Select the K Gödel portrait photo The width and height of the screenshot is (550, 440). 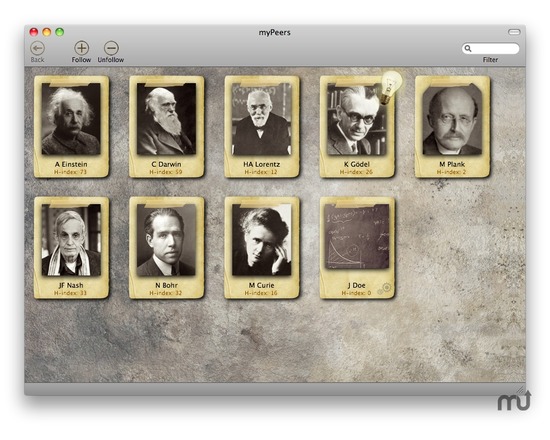pyautogui.click(x=357, y=119)
